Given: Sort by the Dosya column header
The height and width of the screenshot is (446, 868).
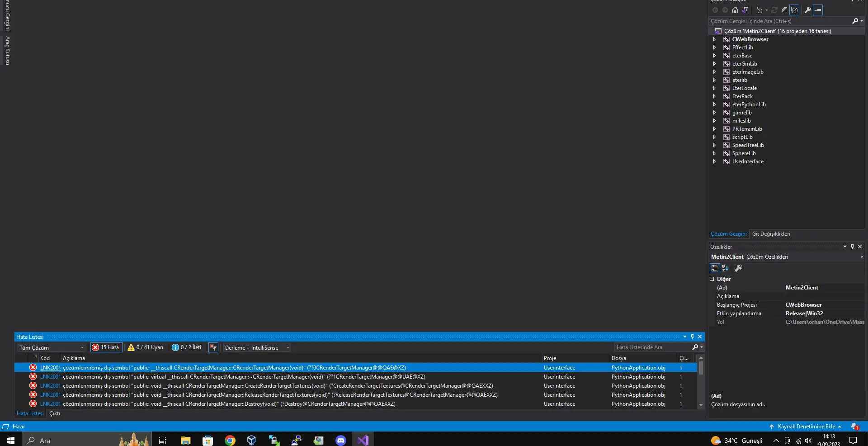Looking at the screenshot, I should (618, 358).
